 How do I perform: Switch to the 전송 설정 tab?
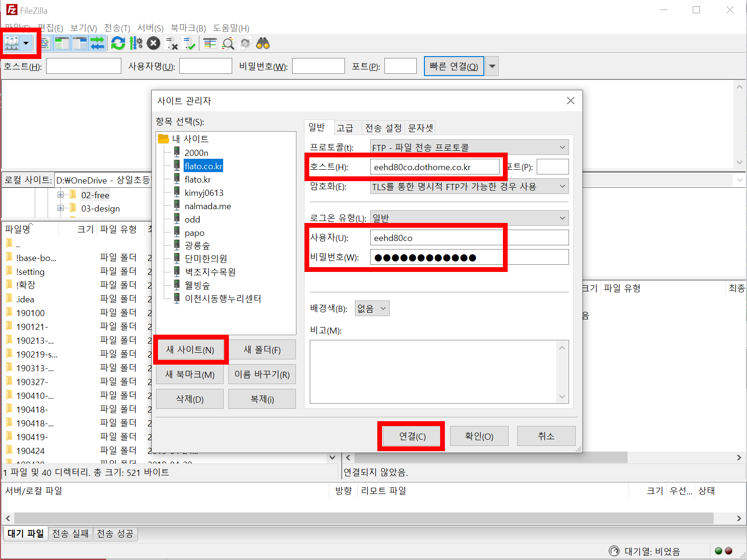click(x=383, y=128)
